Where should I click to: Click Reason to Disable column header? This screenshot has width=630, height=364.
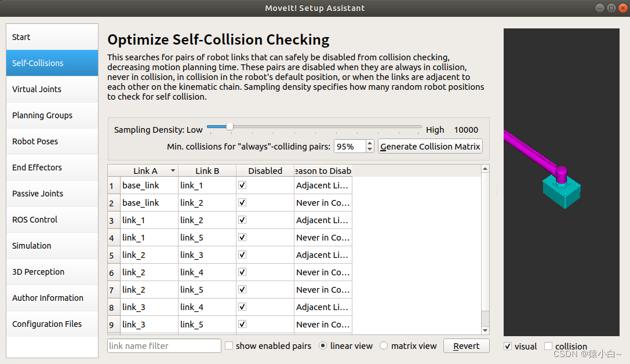coord(323,171)
